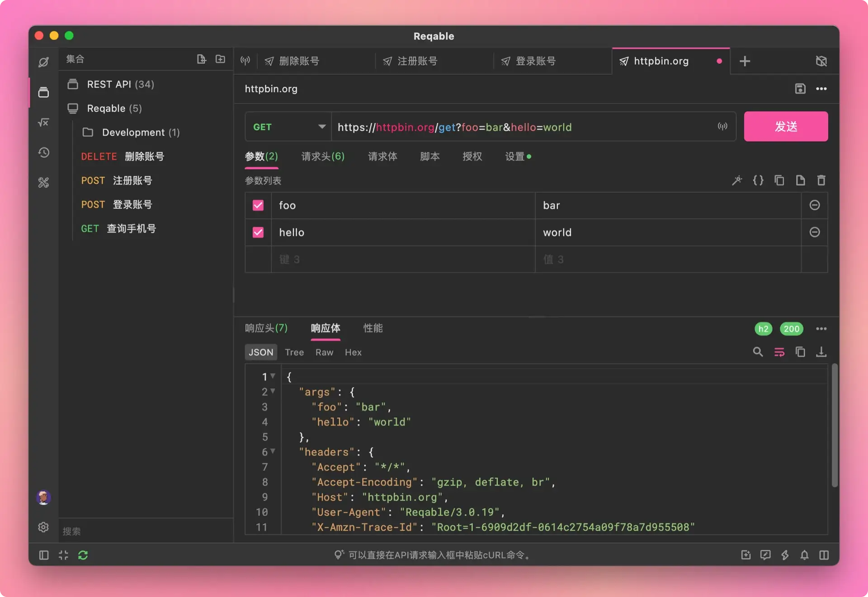Toggle line wrap in the response body
Image resolution: width=868 pixels, height=597 pixels.
(779, 352)
